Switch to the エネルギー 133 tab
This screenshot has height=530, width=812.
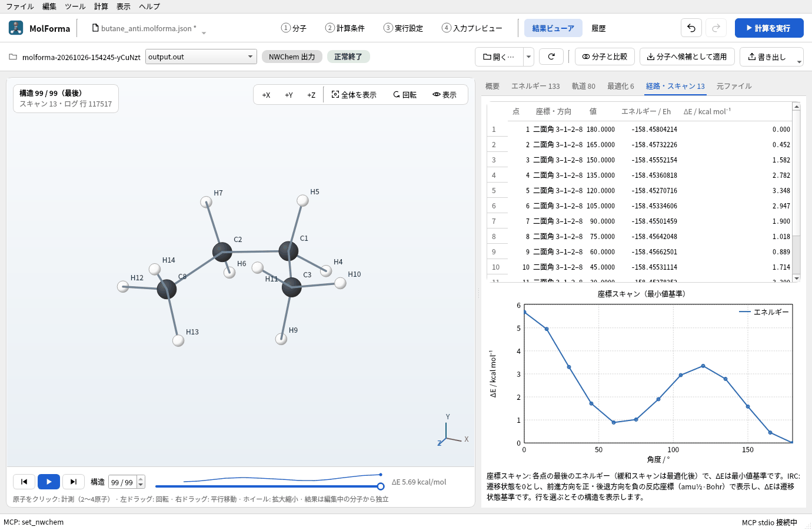click(535, 86)
